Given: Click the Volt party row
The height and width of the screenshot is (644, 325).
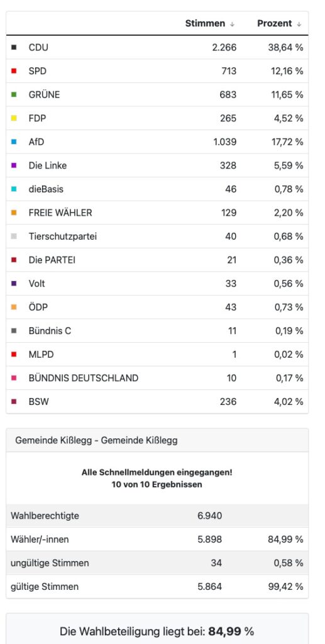Looking at the screenshot, I should [157, 284].
